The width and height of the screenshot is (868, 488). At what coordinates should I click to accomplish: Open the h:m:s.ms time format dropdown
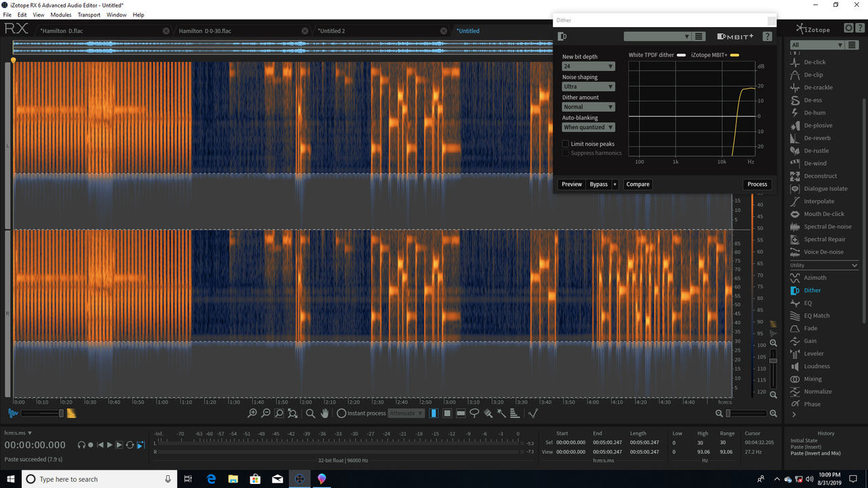(x=18, y=432)
